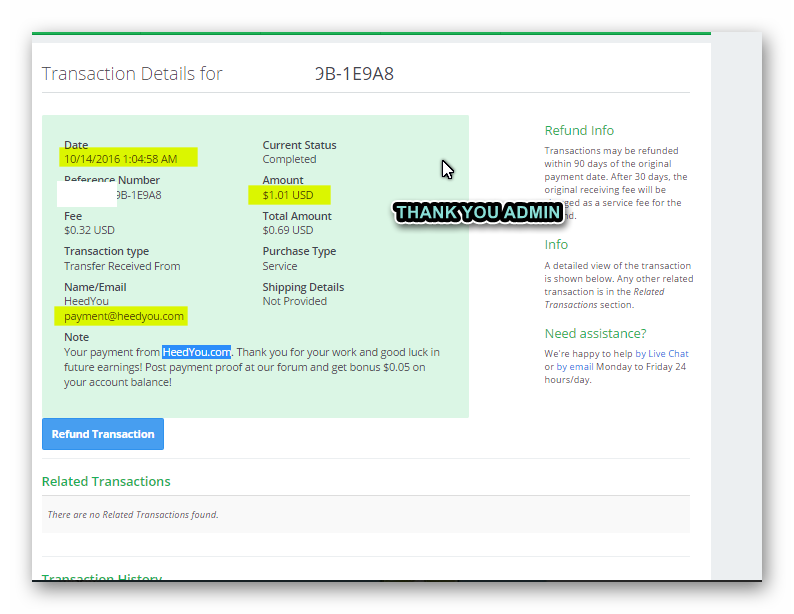794x614 pixels.
Task: Follow the by email assistance link
Action: click(575, 366)
